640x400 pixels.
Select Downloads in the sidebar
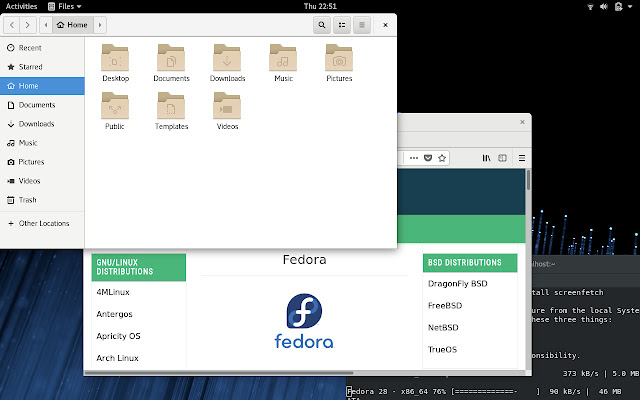point(42,124)
